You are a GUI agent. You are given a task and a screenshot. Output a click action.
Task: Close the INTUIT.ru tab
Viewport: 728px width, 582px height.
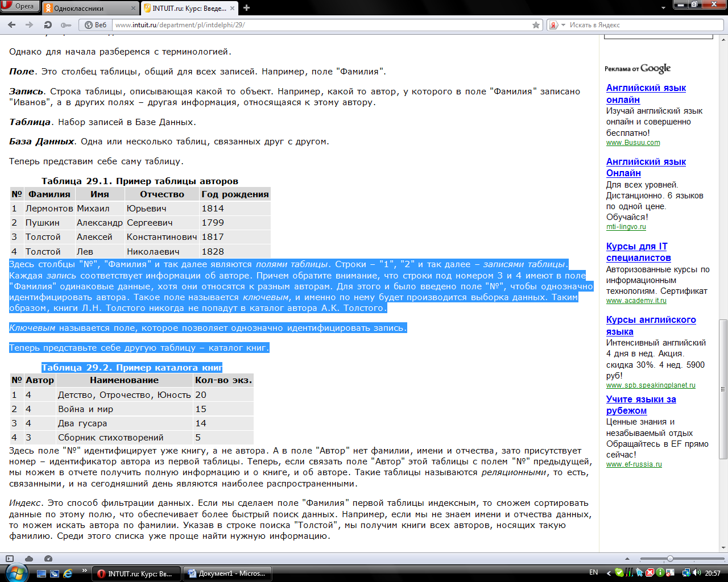(233, 9)
